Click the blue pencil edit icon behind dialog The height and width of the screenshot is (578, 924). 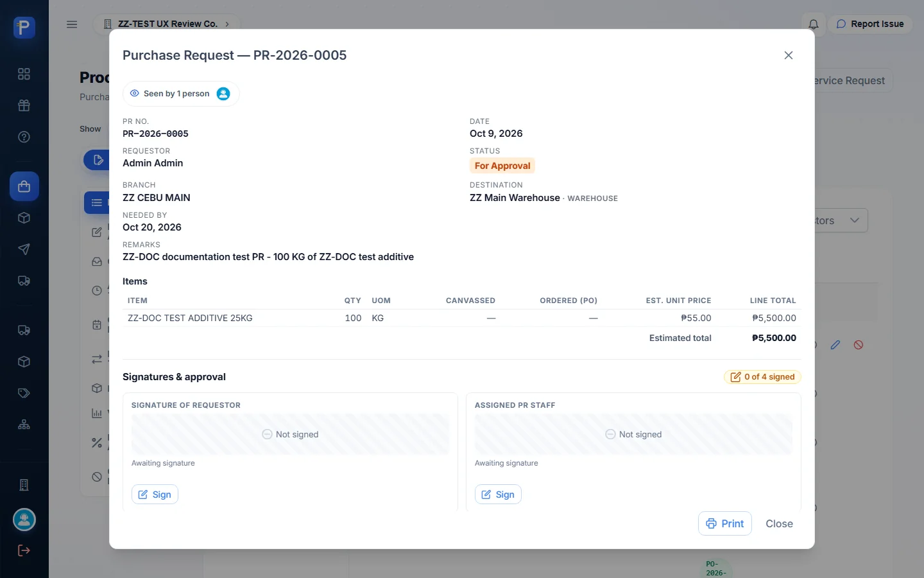[x=835, y=345]
